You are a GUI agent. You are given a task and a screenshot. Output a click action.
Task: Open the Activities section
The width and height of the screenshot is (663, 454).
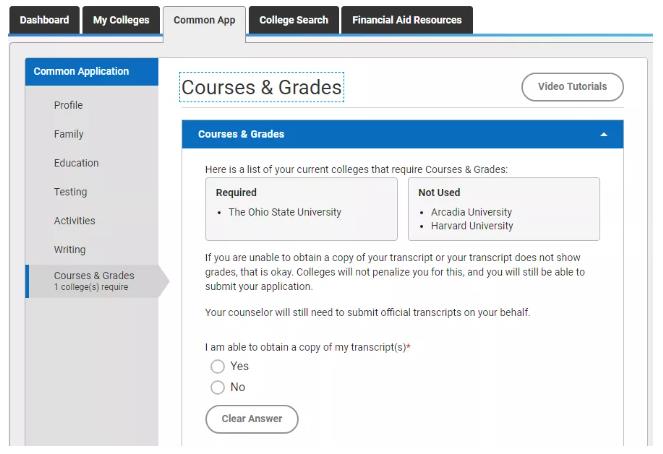click(x=74, y=221)
